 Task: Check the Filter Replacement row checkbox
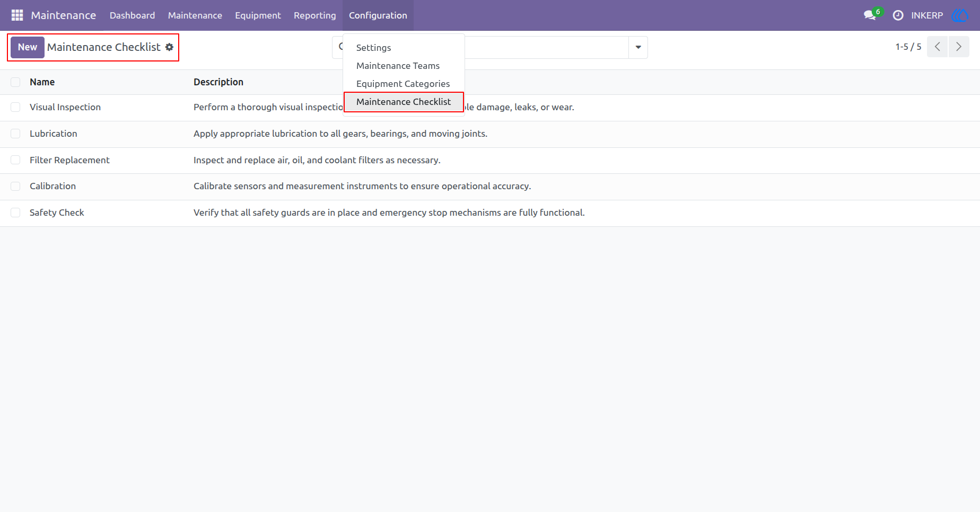pyautogui.click(x=15, y=160)
